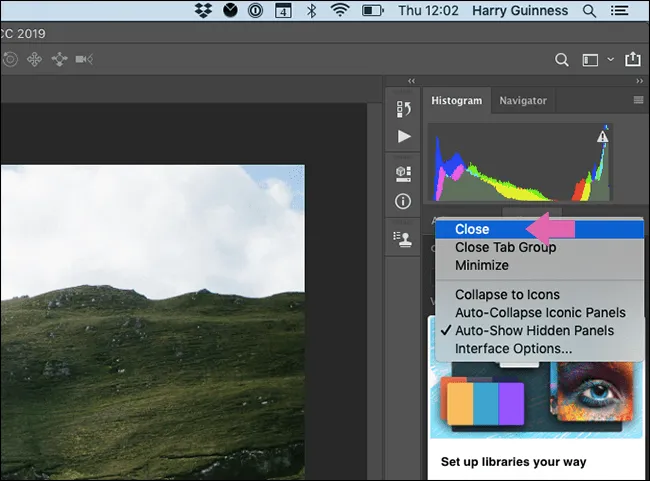Click the Photoshop search magnifier icon

[x=562, y=60]
